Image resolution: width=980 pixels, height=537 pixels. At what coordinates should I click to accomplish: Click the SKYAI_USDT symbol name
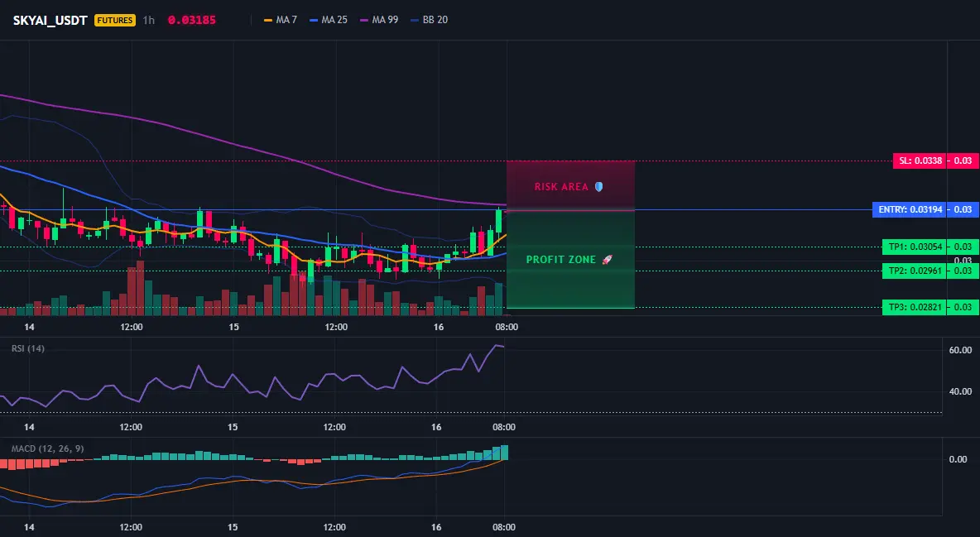point(50,20)
